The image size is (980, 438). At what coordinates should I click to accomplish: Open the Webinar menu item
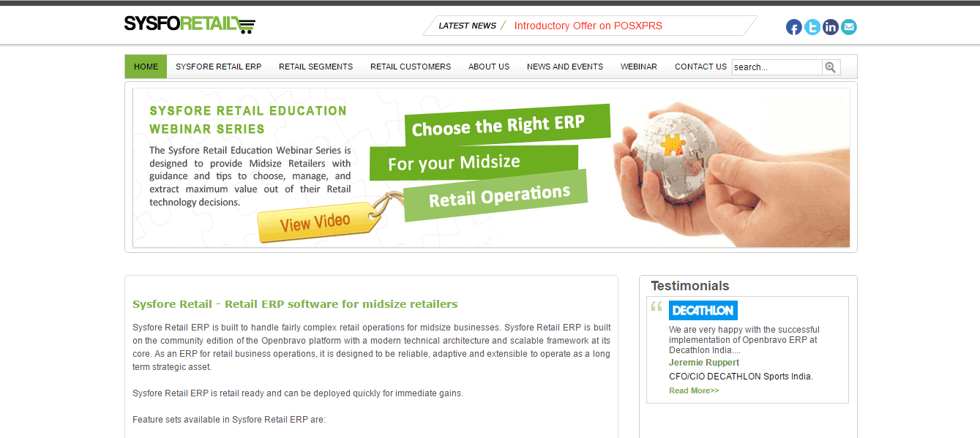click(639, 67)
